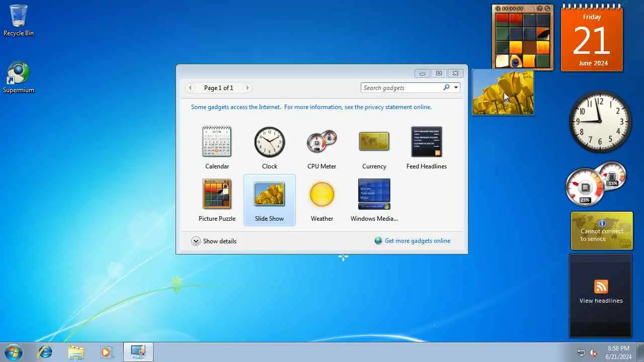Viewport: 644px width, 362px height.
Task: Click the puzzle timer 00:00:00
Action: pos(512,9)
